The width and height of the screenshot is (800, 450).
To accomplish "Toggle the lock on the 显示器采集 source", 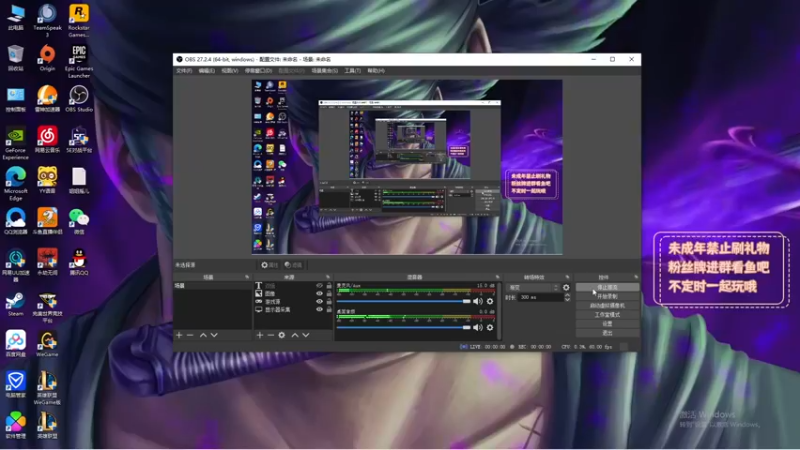I will click(329, 309).
